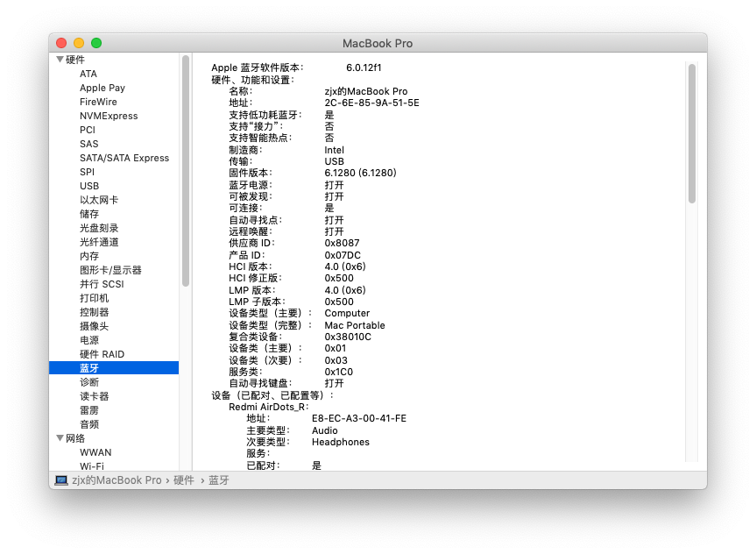Select SAS in the sidebar
Viewport: 756px width, 554px height.
pyautogui.click(x=88, y=144)
